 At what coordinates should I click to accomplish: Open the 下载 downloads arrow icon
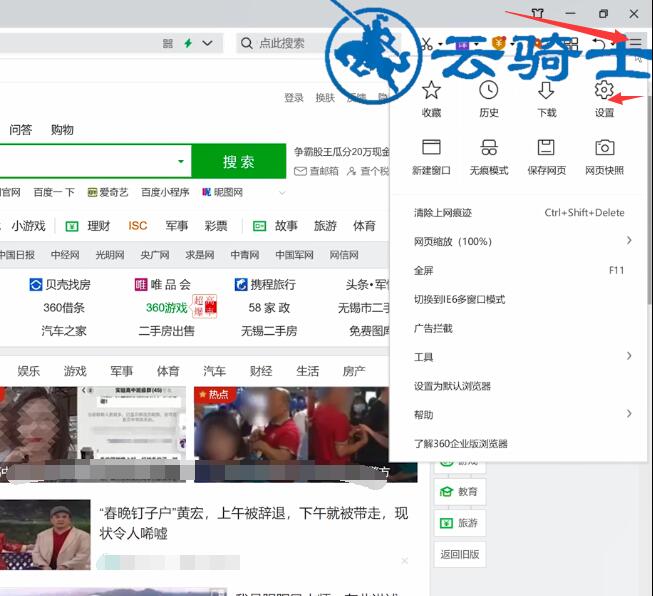point(546,90)
